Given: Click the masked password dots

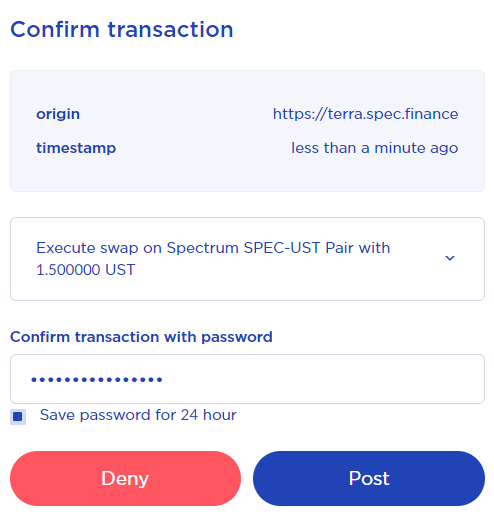Looking at the screenshot, I should 97,380.
